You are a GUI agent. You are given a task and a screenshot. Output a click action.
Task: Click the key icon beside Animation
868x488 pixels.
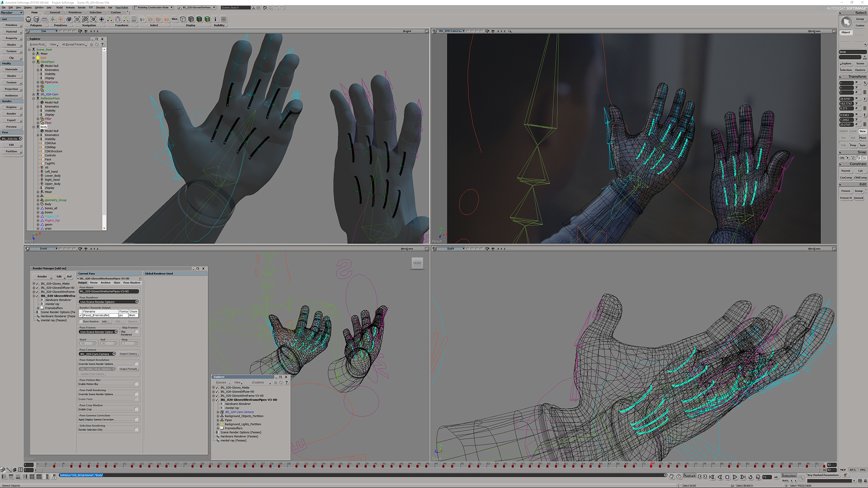[x=801, y=478]
